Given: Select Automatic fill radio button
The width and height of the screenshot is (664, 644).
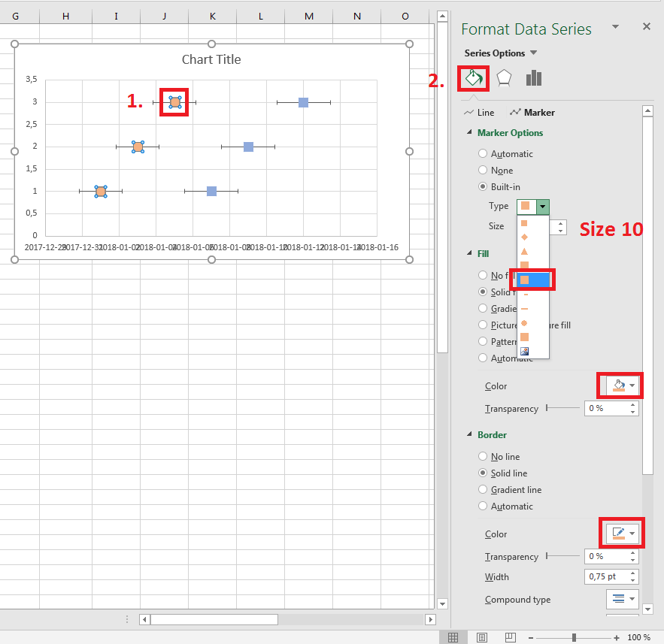Looking at the screenshot, I should point(483,358).
